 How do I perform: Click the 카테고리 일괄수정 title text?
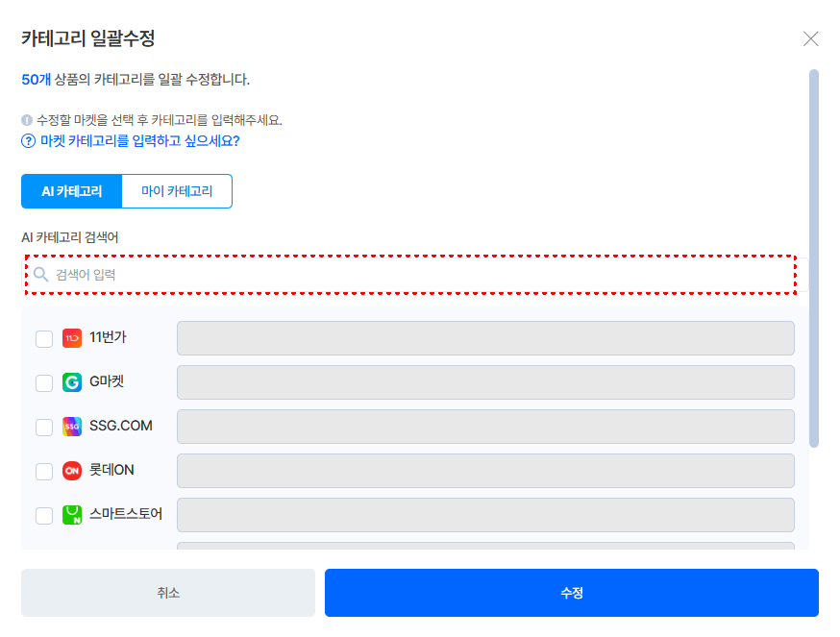tap(88, 38)
